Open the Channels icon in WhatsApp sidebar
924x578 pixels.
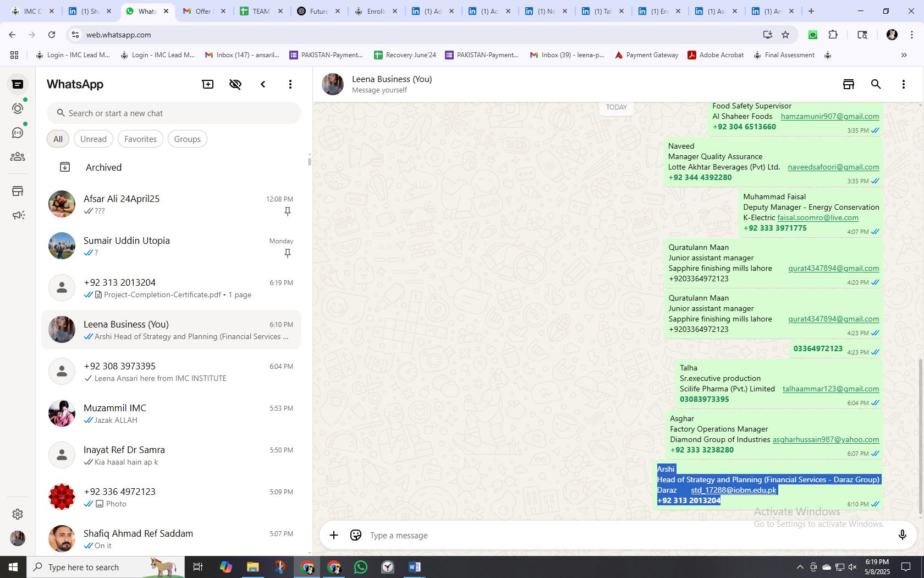[18, 133]
